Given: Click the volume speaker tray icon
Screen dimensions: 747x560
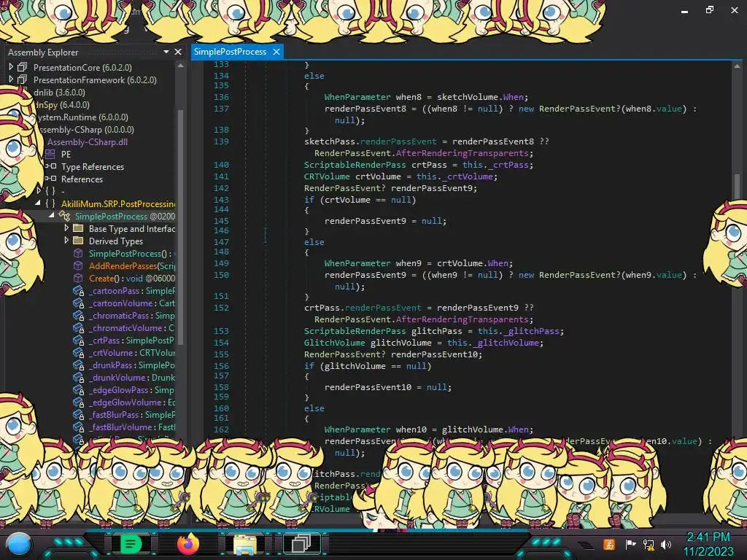Looking at the screenshot, I should coord(666,544).
